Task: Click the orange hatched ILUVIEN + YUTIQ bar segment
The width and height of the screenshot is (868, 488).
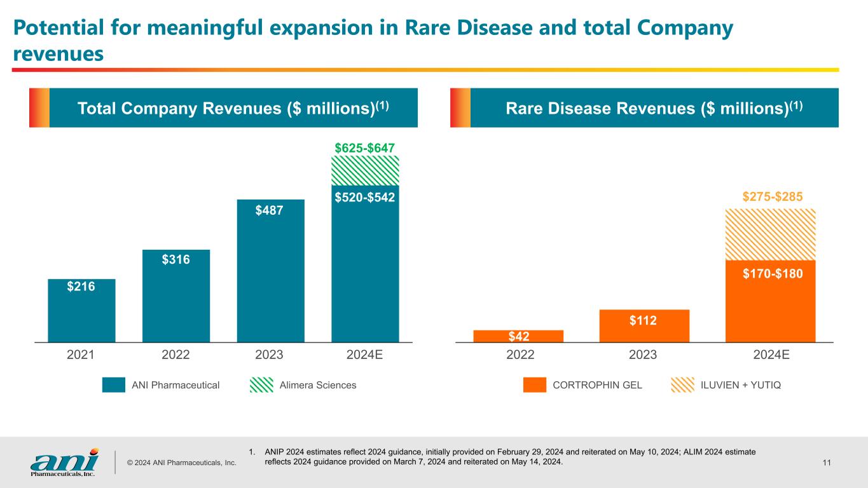Action: tap(770, 234)
